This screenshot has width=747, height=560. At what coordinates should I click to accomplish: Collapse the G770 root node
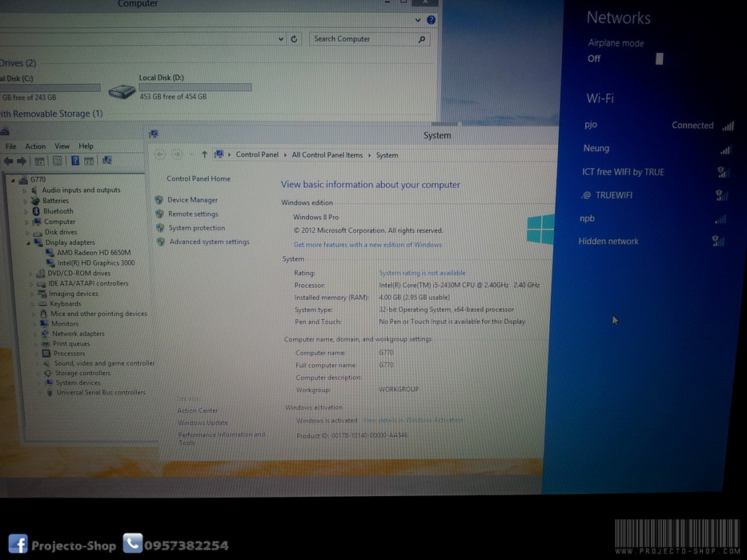click(13, 180)
